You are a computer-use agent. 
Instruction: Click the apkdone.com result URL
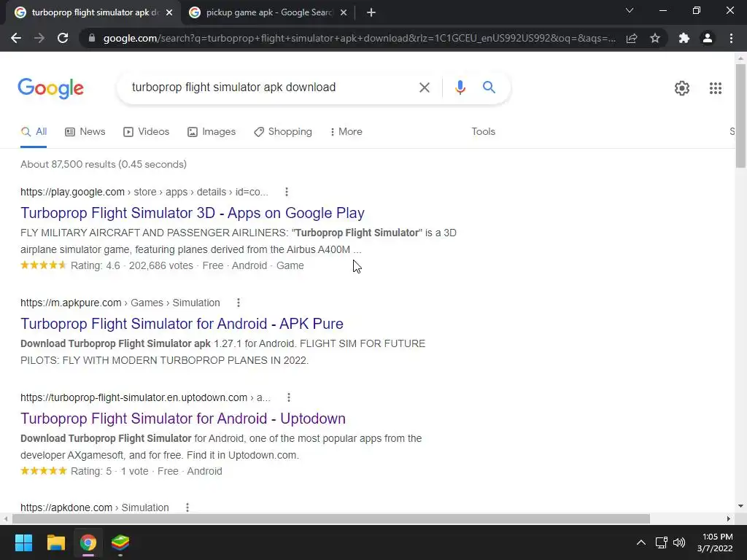coord(95,507)
